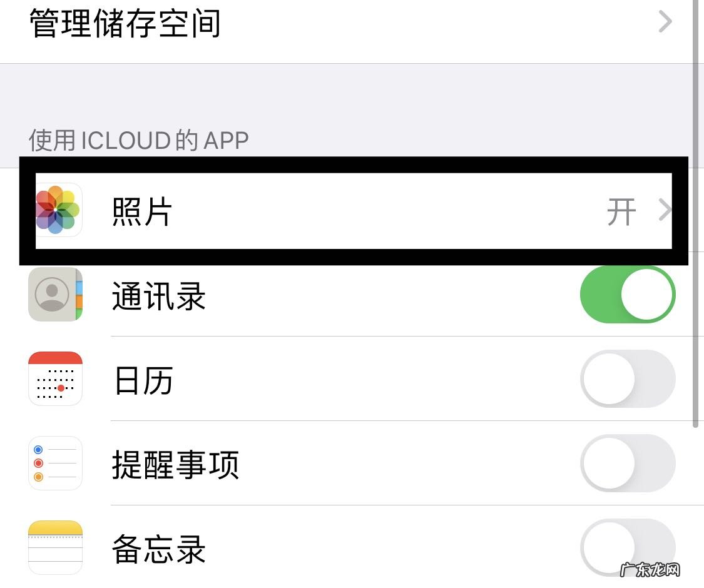Image resolution: width=704 pixels, height=588 pixels.
Task: Tap the silhouette icon on the Contacts row
Action: 55,294
